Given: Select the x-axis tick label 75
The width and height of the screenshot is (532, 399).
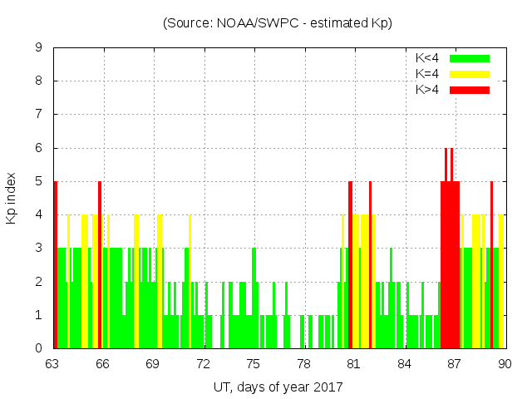Looking at the screenshot, I should click(254, 364).
